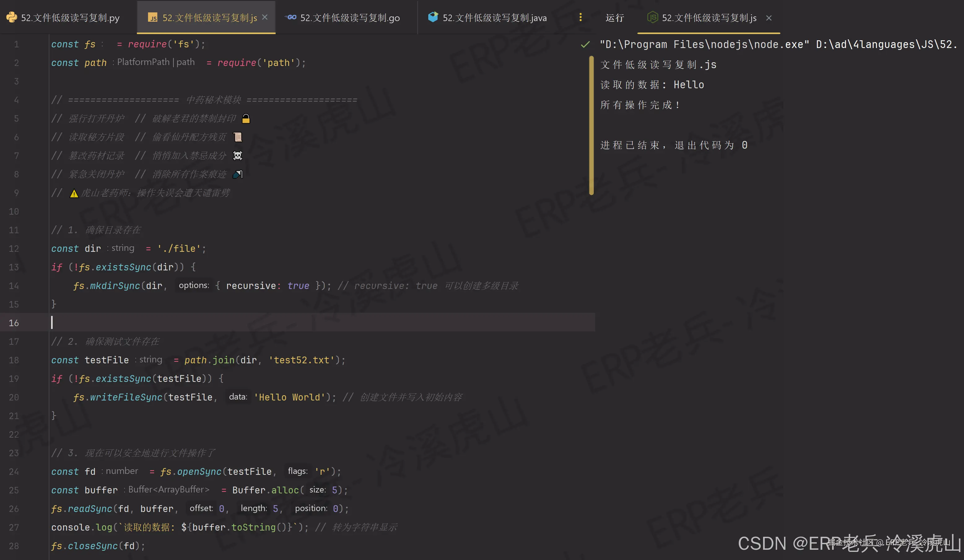Click the 运行 tool window label
The width and height of the screenshot is (964, 560).
(615, 18)
